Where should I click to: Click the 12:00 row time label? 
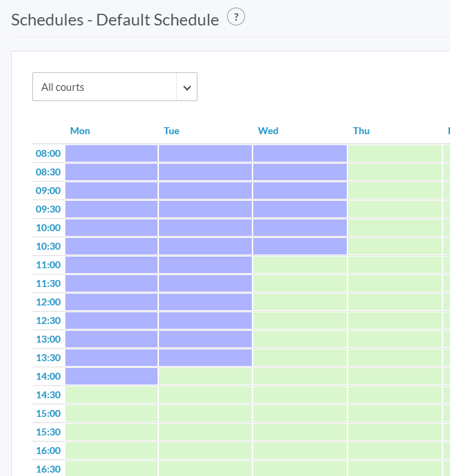pyautogui.click(x=48, y=302)
